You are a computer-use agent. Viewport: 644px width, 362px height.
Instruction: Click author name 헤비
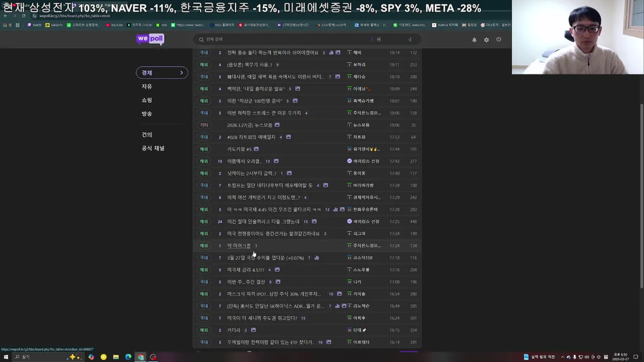[x=357, y=52]
